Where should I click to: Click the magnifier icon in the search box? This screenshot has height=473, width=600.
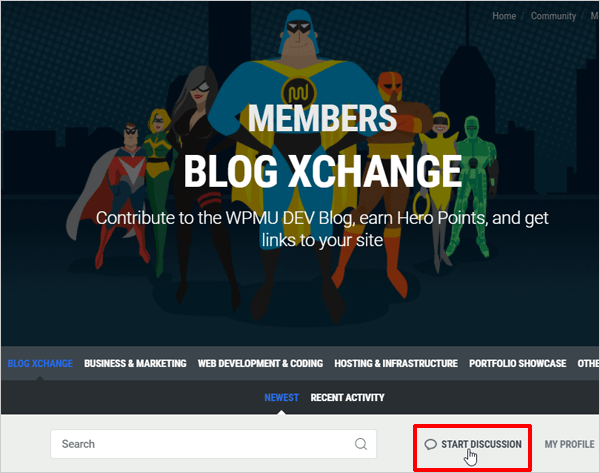[361, 444]
